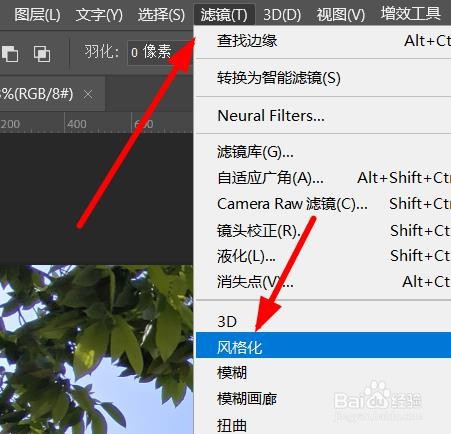Click the 羽化 feather value field

(159, 52)
